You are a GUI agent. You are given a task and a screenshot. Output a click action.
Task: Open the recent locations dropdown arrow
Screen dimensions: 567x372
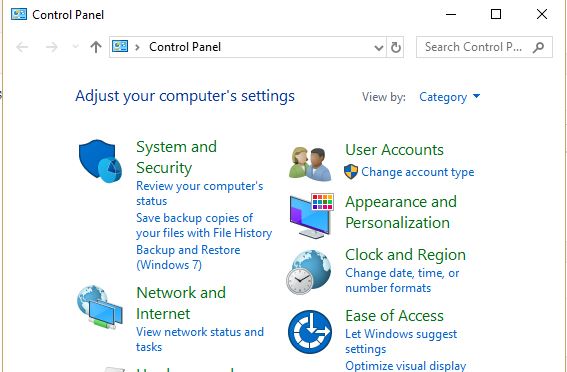pos(76,46)
